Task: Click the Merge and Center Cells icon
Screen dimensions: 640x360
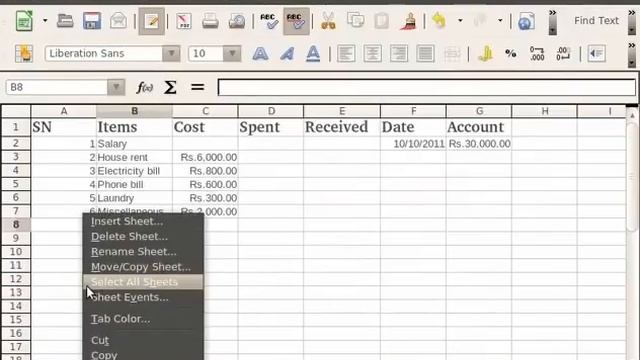Action: click(x=452, y=53)
